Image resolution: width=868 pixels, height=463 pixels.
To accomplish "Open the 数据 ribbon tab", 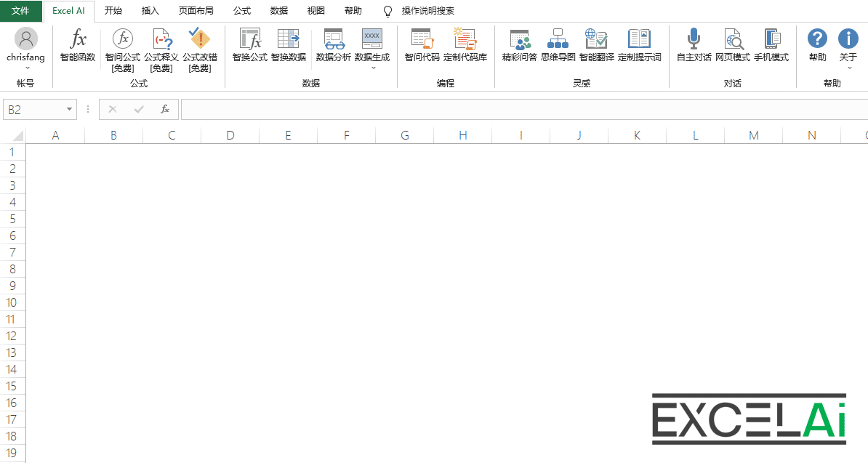I will (x=279, y=10).
